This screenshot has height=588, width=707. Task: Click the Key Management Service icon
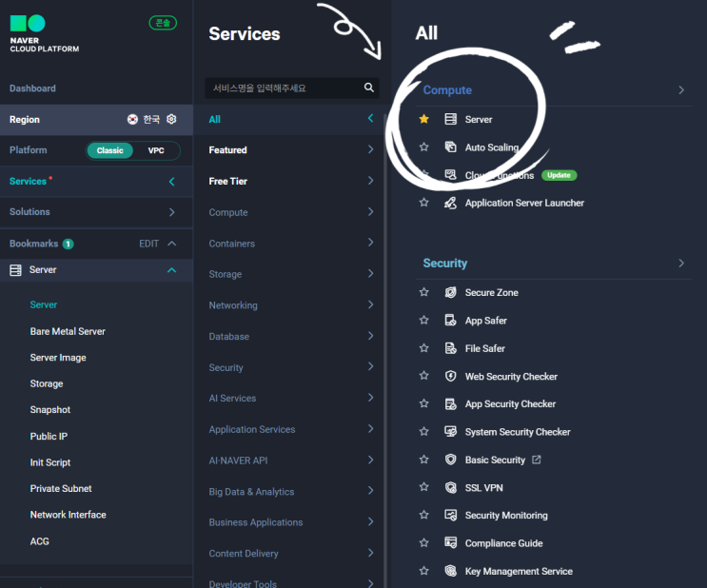pyautogui.click(x=450, y=571)
